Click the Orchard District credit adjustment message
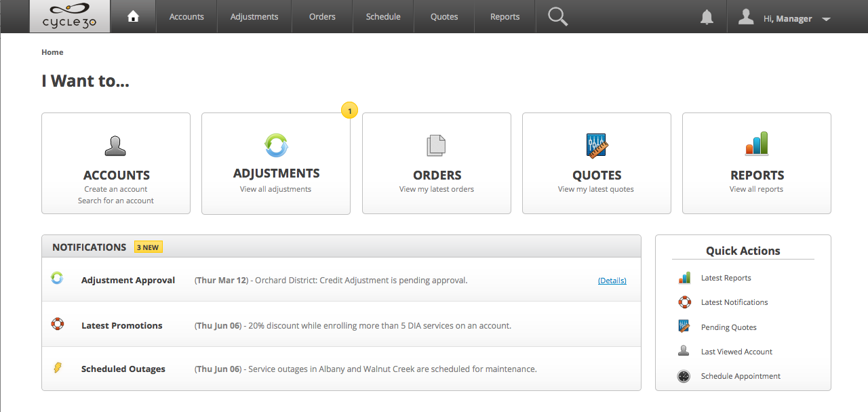This screenshot has height=412, width=868. 331,280
